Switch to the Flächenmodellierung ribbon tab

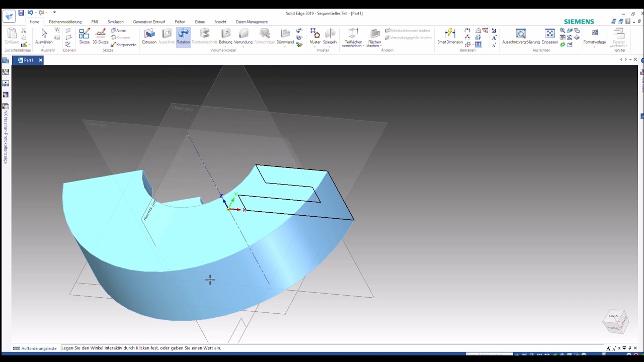[x=65, y=22]
